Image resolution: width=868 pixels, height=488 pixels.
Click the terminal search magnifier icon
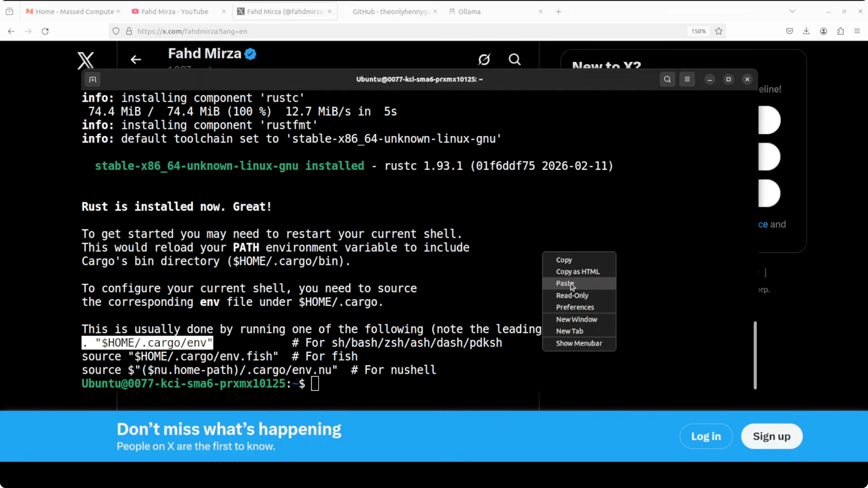coord(667,79)
